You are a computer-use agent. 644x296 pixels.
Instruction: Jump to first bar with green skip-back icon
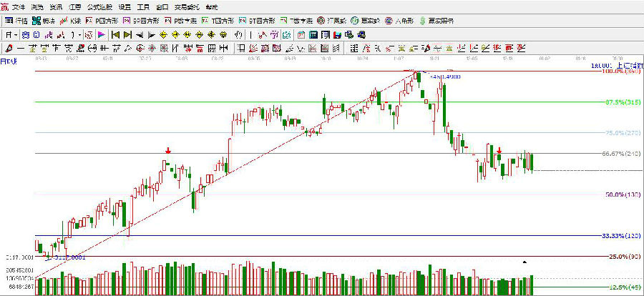point(114,34)
